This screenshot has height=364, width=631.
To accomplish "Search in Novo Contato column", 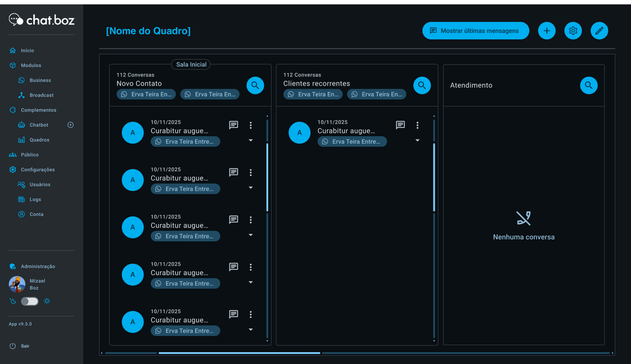I will tap(255, 85).
